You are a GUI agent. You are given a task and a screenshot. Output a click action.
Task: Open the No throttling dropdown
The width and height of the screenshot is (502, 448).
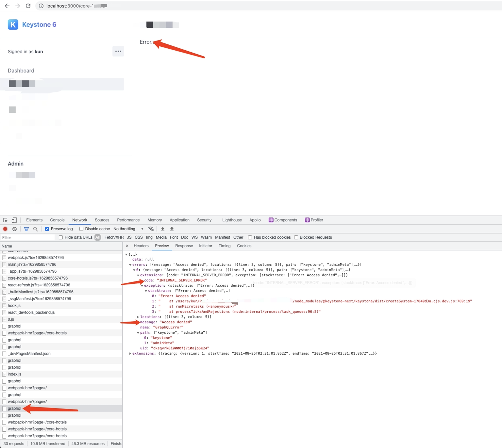click(x=128, y=229)
